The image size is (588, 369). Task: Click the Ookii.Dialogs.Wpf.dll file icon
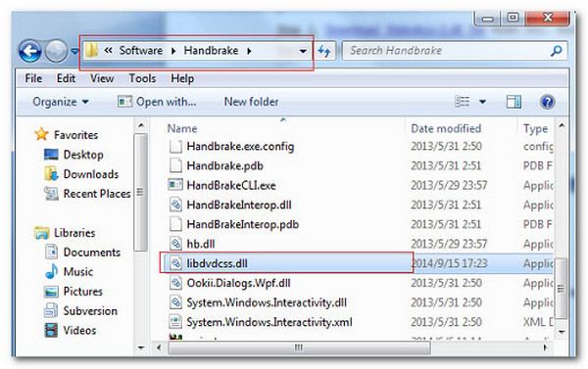175,283
